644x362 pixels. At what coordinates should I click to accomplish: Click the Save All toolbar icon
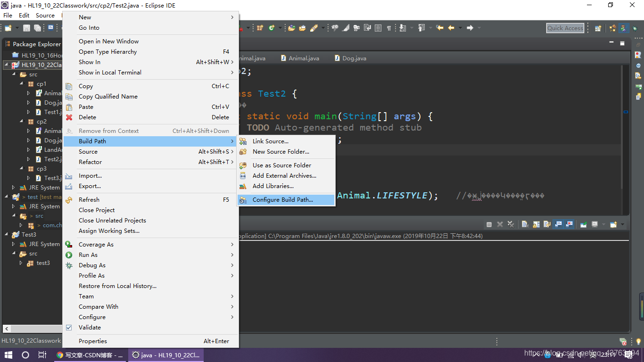37,28
